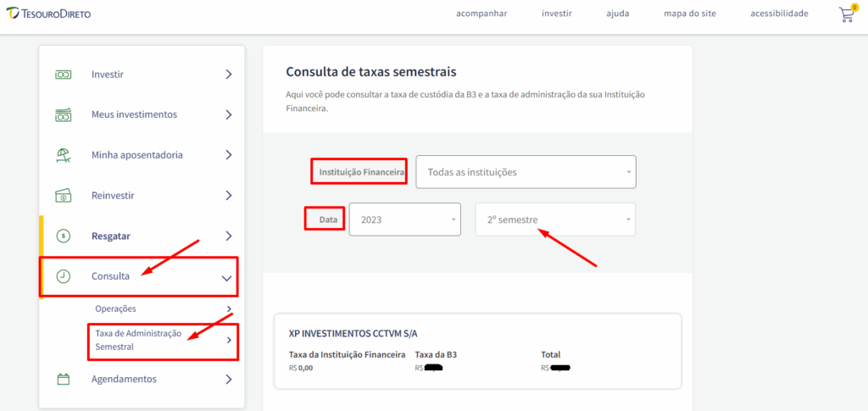Go to the ajuda page
The width and height of the screenshot is (868, 411).
coord(617,14)
